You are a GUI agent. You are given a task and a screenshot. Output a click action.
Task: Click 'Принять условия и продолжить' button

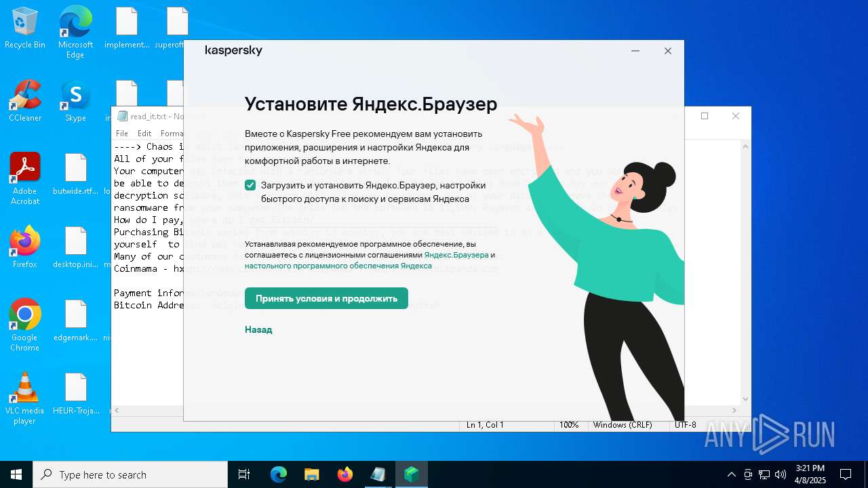click(x=326, y=298)
